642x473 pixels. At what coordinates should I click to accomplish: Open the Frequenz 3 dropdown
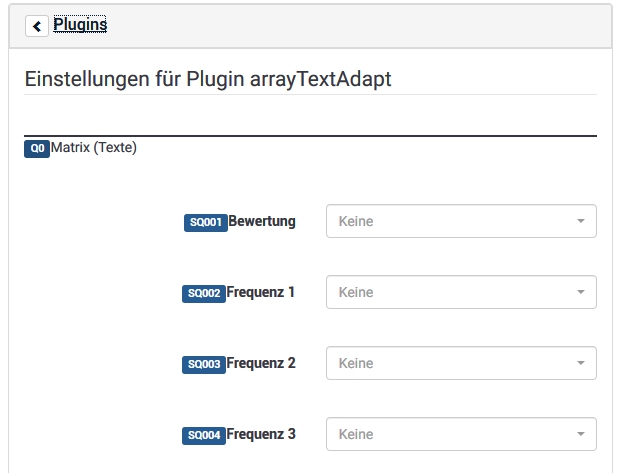450,435
